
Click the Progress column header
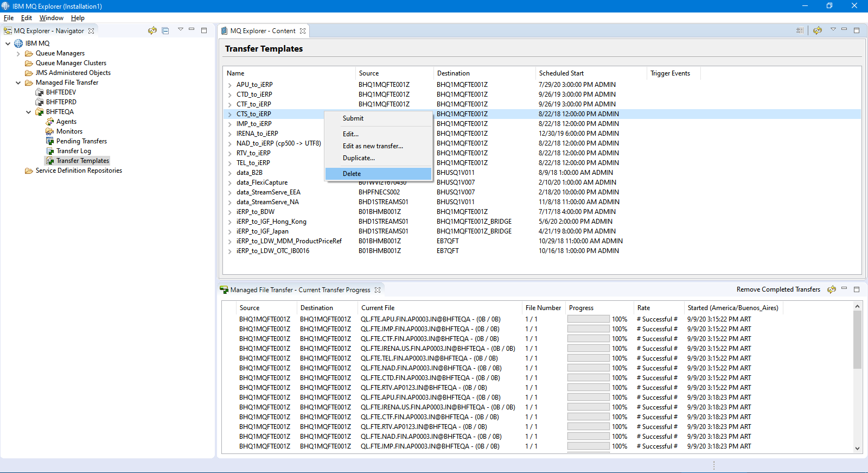coord(599,308)
